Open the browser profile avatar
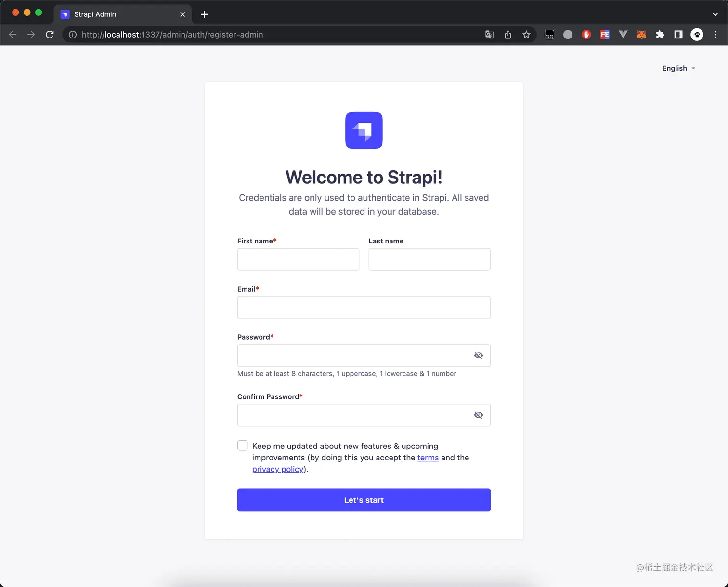 [697, 35]
